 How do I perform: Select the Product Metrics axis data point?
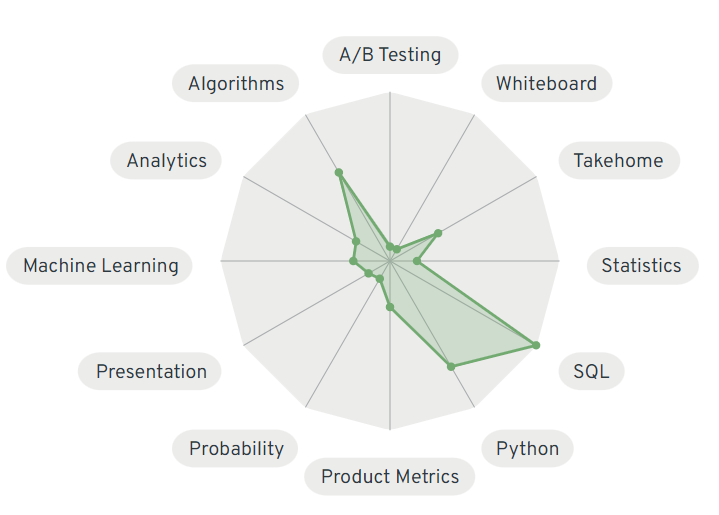point(390,307)
